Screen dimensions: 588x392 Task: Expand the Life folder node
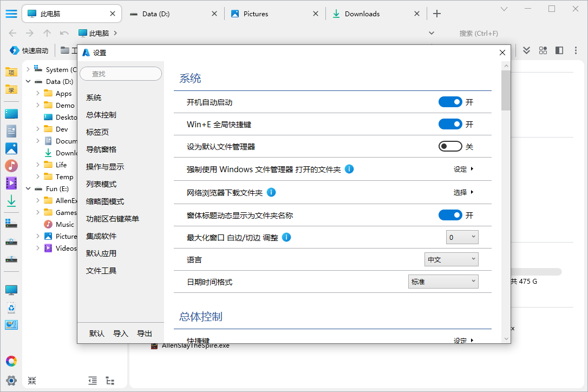[38, 165]
